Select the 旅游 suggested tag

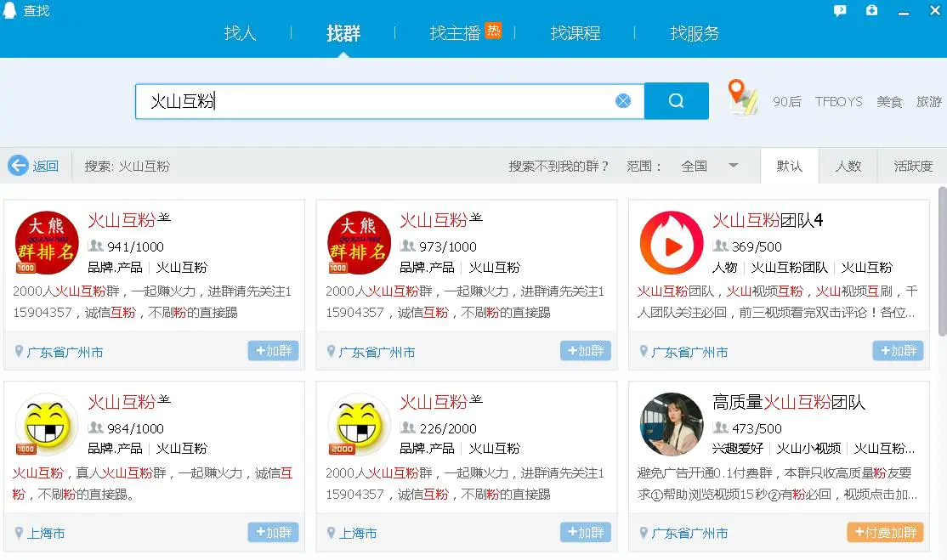(929, 101)
